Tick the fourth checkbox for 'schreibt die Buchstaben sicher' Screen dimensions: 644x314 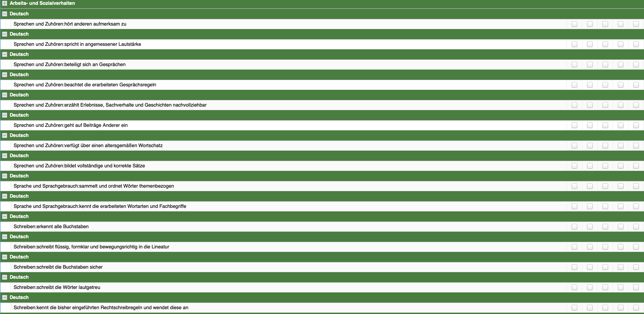[620, 267]
